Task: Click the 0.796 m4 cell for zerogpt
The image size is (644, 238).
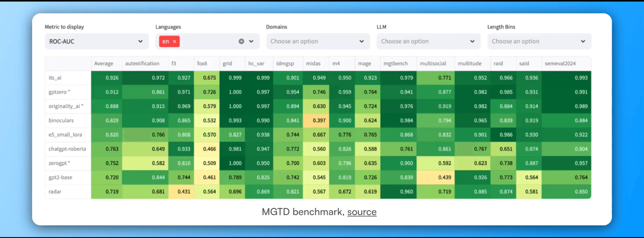Action: [x=342, y=163]
